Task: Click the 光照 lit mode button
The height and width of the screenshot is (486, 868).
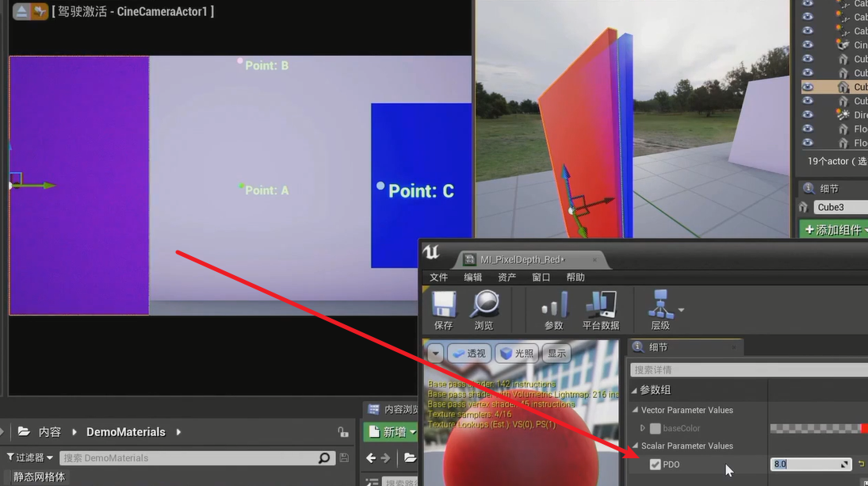Action: pyautogui.click(x=517, y=353)
